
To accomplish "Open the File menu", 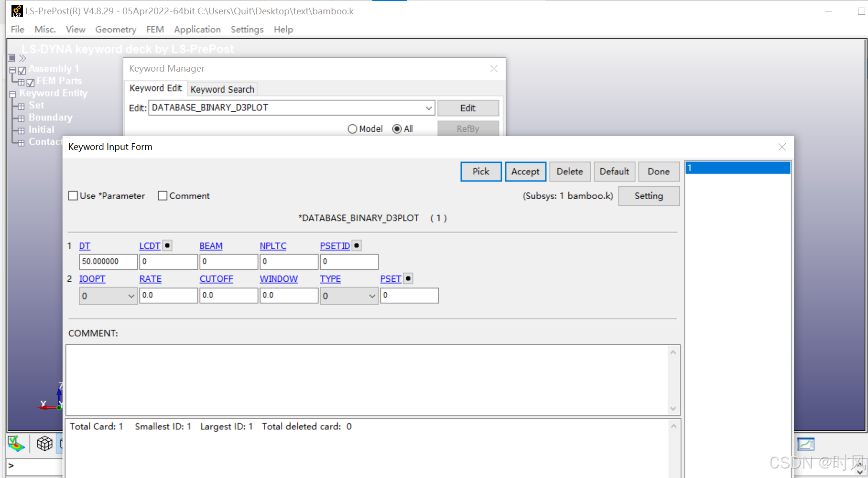I will point(18,30).
